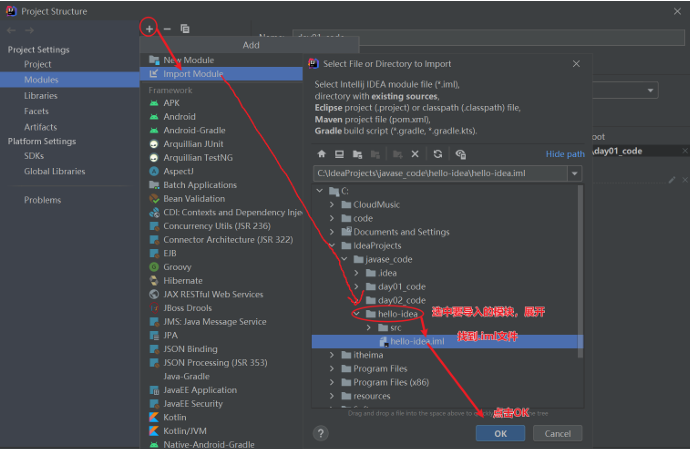Open the path history dropdown arrow
The image size is (690, 449).
pyautogui.click(x=575, y=173)
